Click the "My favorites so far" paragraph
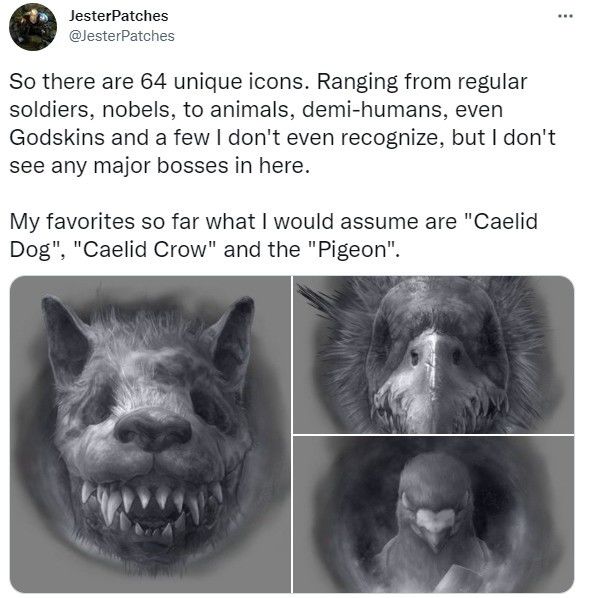Image resolution: width=590 pixels, height=598 pixels. 273,235
